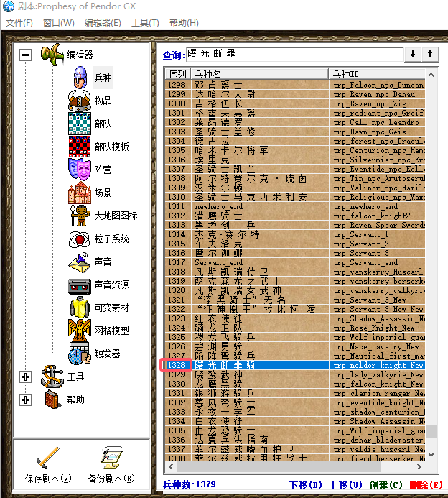Image resolution: width=448 pixels, height=498 pixels.
Task: Click search-previous up arrow button
Action: pos(430,54)
